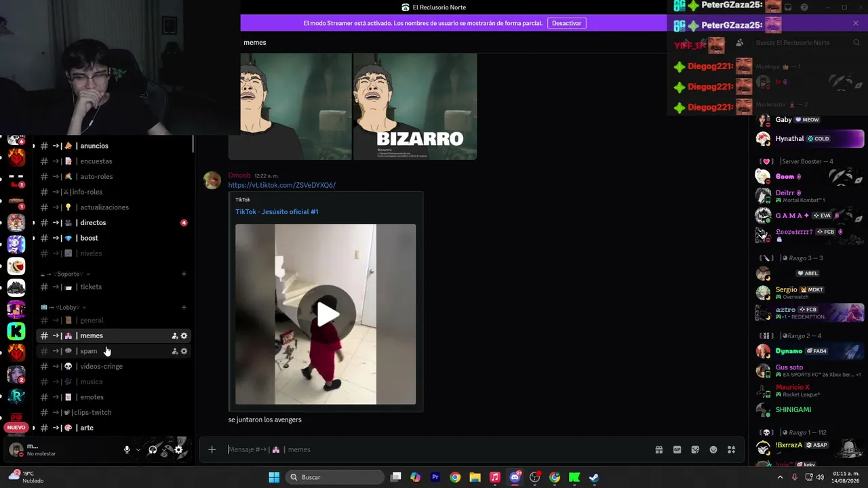Click the NUEVO unread indicator button
Image resolution: width=868 pixels, height=488 pixels.
(x=16, y=428)
